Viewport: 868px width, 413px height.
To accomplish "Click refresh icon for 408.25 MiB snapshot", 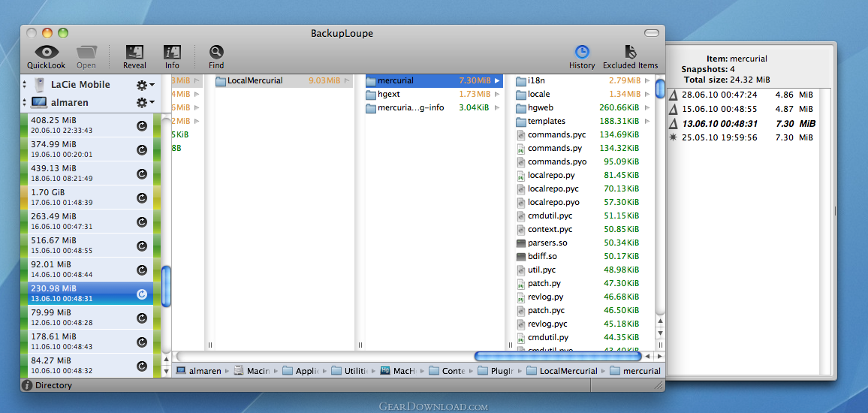I will (142, 125).
